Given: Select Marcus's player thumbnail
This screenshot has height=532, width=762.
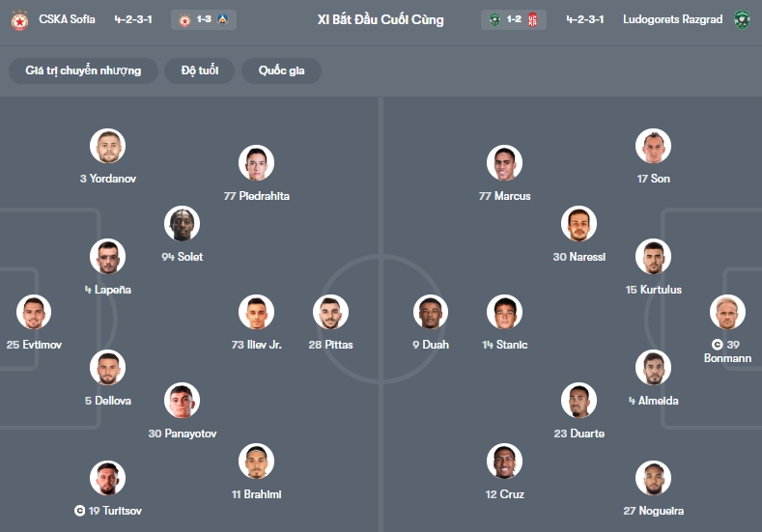Looking at the screenshot, I should (x=504, y=163).
